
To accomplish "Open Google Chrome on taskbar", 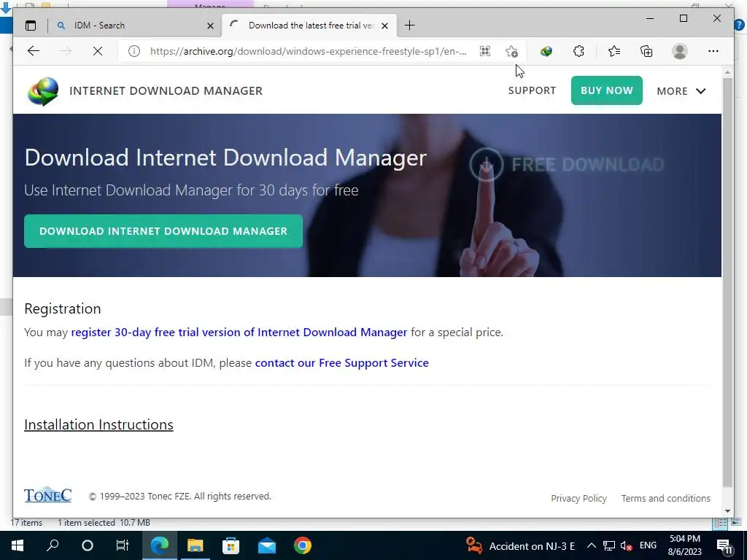I will 303,545.
